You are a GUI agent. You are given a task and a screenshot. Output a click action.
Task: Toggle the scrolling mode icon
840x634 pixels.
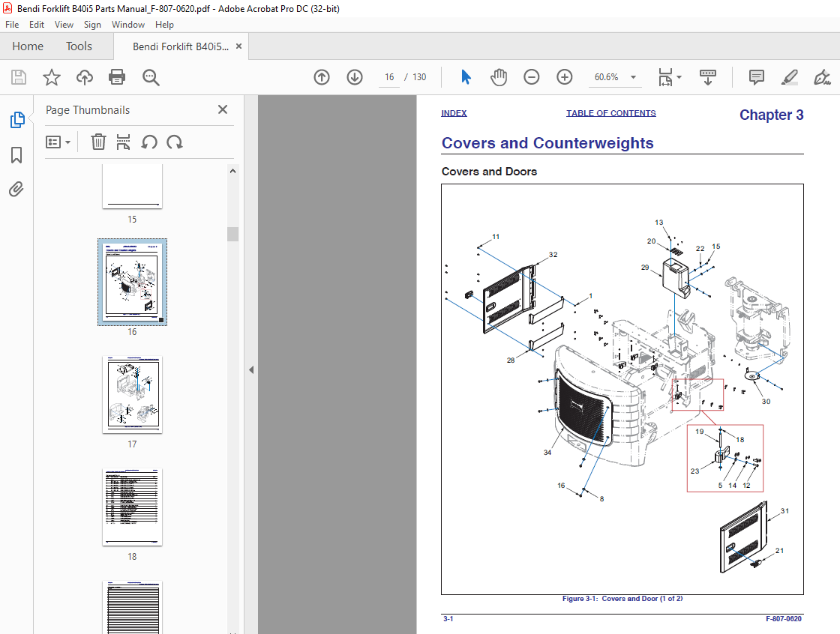[708, 77]
